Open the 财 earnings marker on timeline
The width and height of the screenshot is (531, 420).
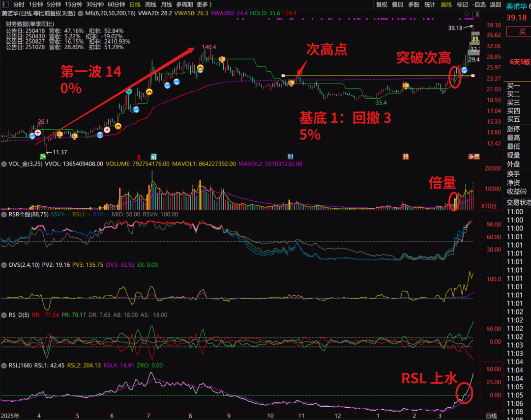[x=290, y=157]
